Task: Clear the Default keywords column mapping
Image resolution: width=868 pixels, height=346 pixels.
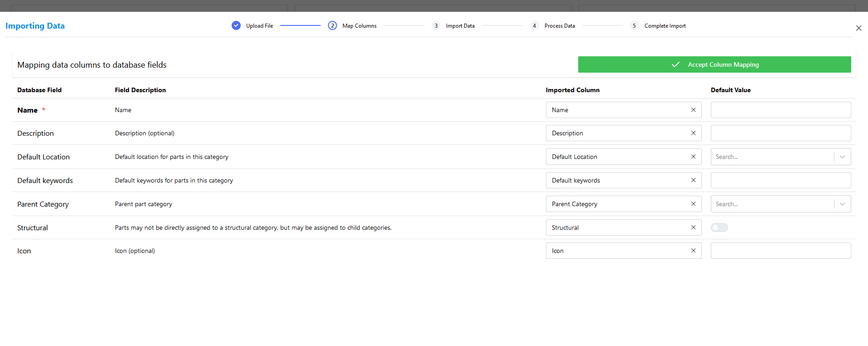Action: pyautogui.click(x=693, y=180)
